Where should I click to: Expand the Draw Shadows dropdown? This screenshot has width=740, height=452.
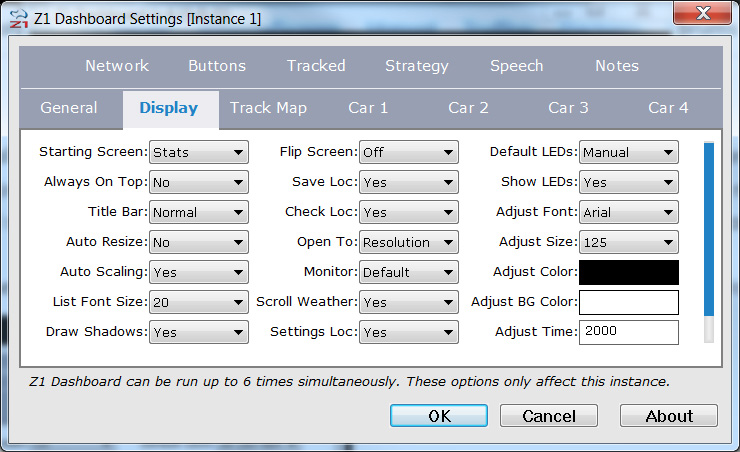199,332
